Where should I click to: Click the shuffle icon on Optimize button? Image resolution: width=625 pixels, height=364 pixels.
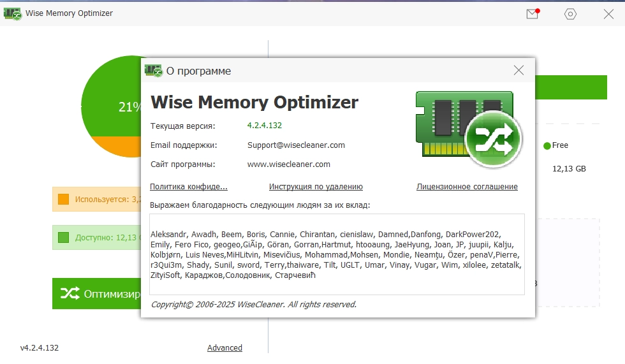pos(70,293)
